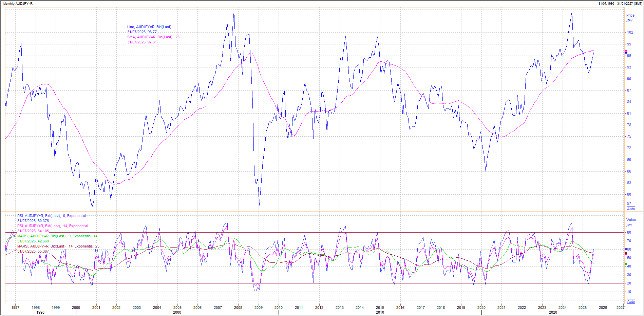The image size is (644, 316).
Task: Click the magenta SMA marker on price axis
Action: point(626,51)
